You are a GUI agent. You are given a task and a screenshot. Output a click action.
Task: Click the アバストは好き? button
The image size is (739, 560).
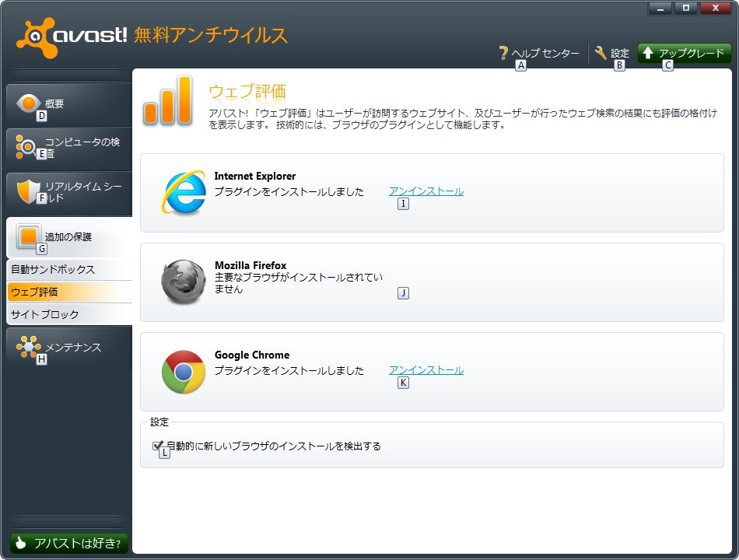[68, 543]
